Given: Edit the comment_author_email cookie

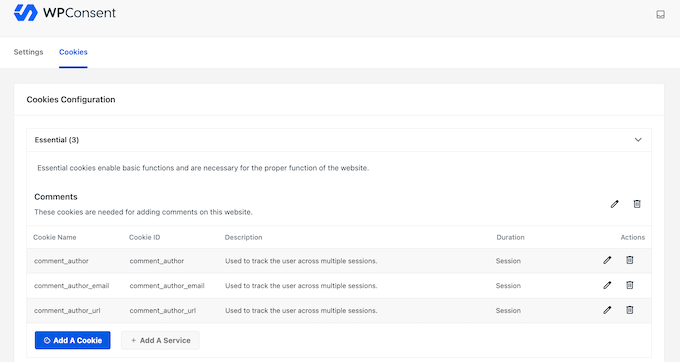Looking at the screenshot, I should 607,285.
